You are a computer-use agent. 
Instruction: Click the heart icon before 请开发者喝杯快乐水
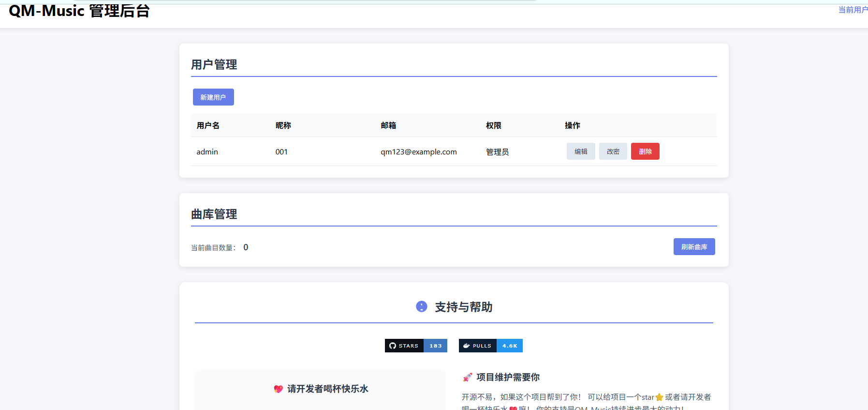[x=278, y=389]
